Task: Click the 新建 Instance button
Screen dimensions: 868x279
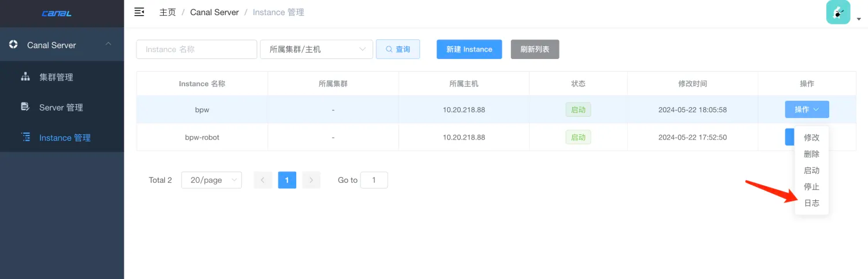Action: point(469,49)
